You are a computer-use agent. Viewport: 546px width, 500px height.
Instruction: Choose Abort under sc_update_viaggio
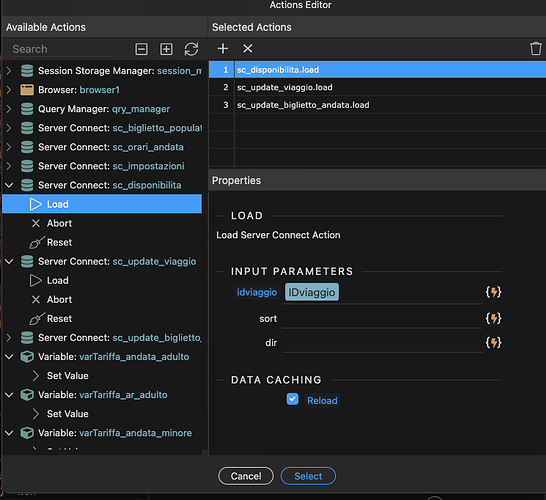point(59,299)
